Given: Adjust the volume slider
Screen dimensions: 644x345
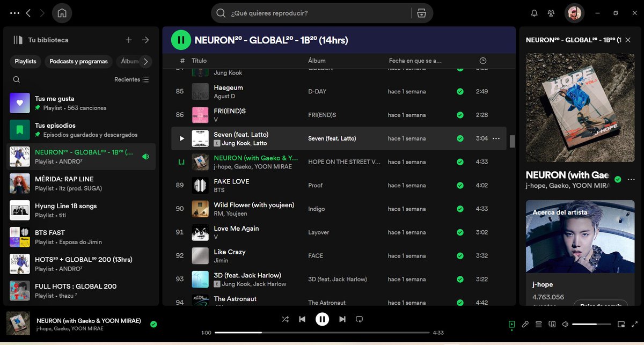Looking at the screenshot, I should (x=591, y=324).
